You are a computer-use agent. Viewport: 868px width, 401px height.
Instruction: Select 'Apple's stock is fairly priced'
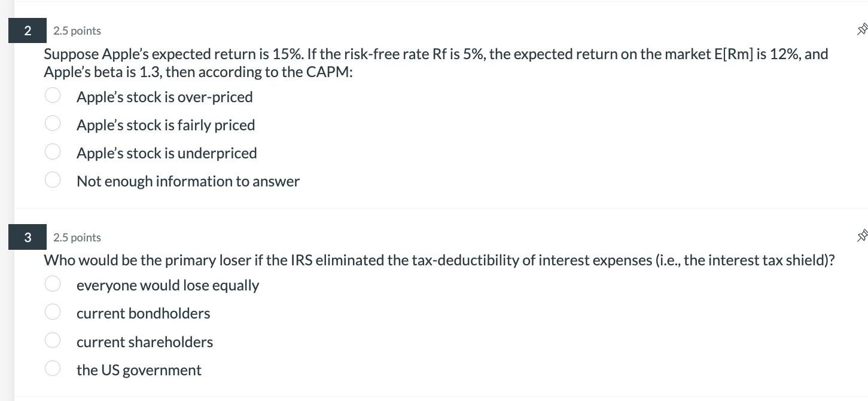pyautogui.click(x=53, y=123)
